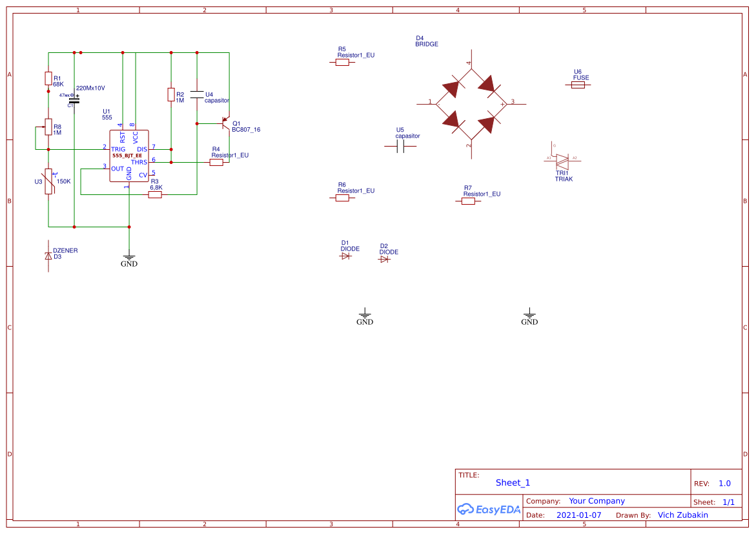Select the electrolytic capacitor C1 symbol

pyautogui.click(x=74, y=100)
